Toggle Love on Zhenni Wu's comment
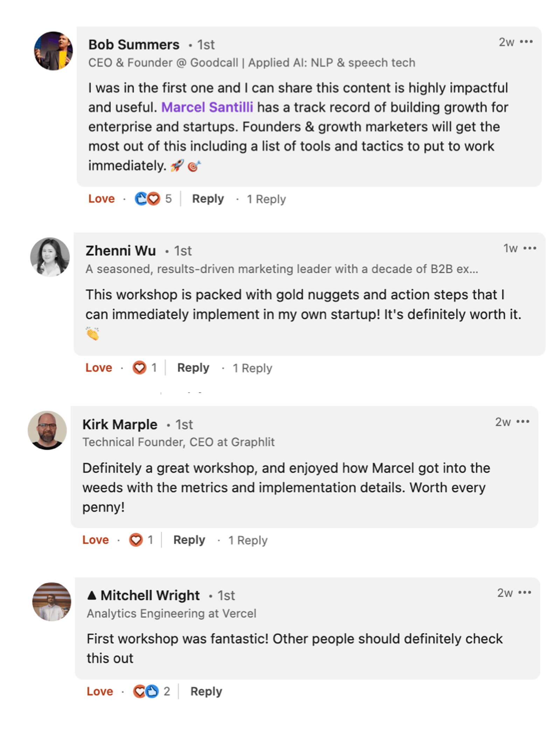 [99, 368]
